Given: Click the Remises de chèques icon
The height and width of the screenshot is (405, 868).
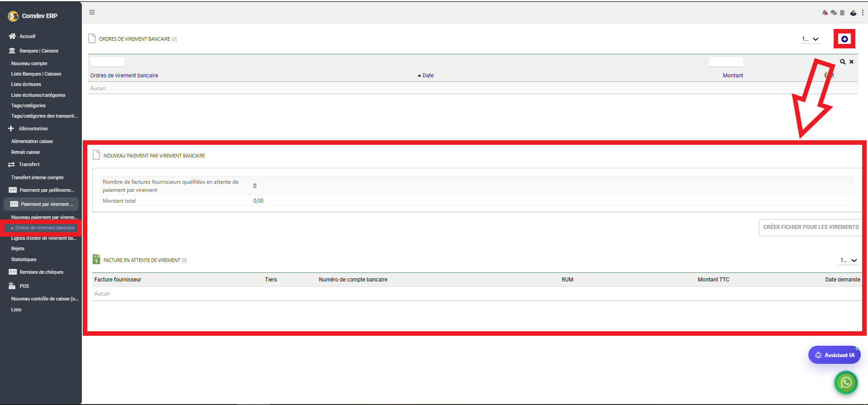Looking at the screenshot, I should pos(13,272).
